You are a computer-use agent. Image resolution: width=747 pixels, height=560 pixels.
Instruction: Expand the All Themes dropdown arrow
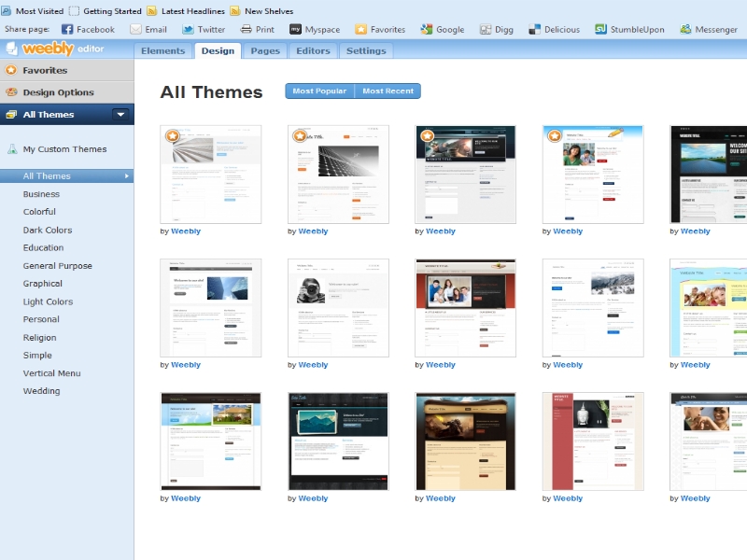[120, 115]
